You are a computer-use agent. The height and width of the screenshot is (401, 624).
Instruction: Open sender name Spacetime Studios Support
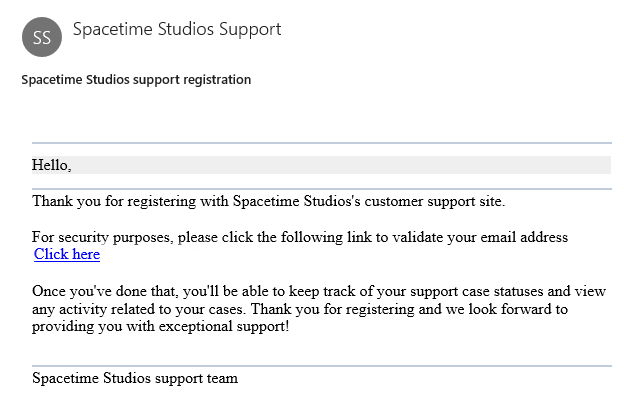click(x=177, y=29)
